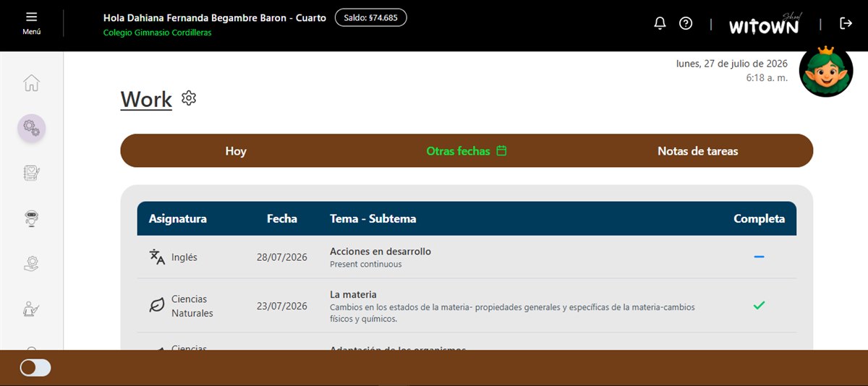Open the Acciones en desarrollo task
Image resolution: width=868 pixels, height=386 pixels.
(x=380, y=252)
